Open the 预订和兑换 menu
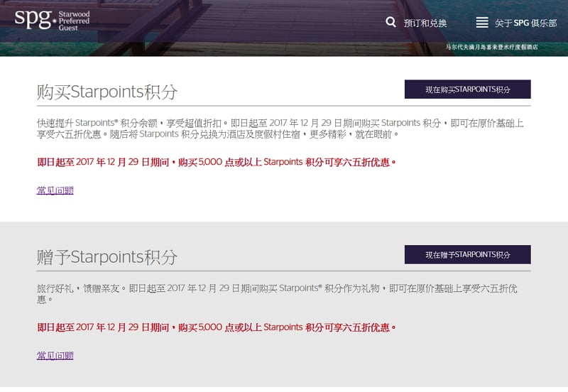568x392 pixels. (425, 23)
